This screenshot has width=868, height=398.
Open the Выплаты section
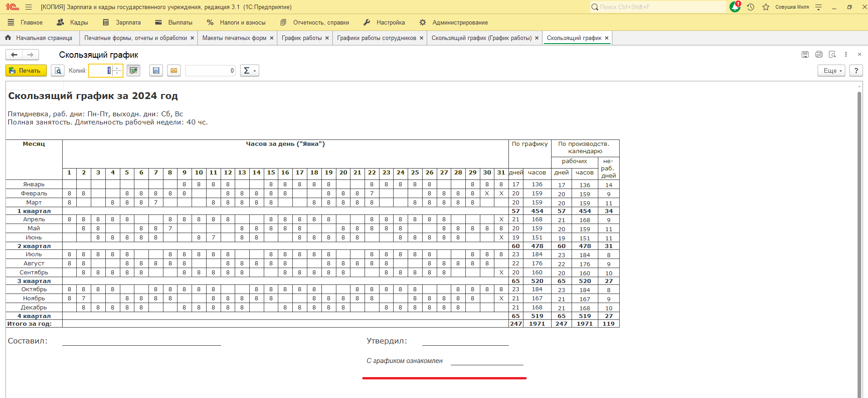[x=173, y=22]
